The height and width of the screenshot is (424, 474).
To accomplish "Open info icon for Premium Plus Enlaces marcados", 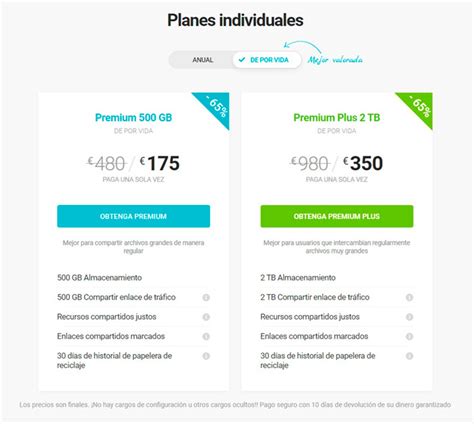I will pos(409,337).
